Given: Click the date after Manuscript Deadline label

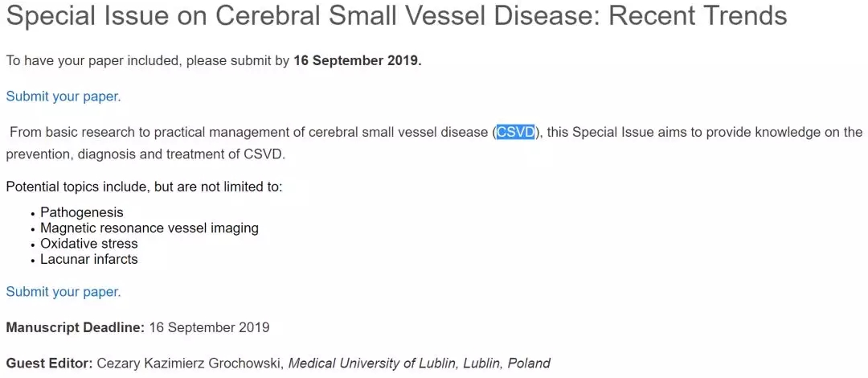Looking at the screenshot, I should pyautogui.click(x=209, y=327).
